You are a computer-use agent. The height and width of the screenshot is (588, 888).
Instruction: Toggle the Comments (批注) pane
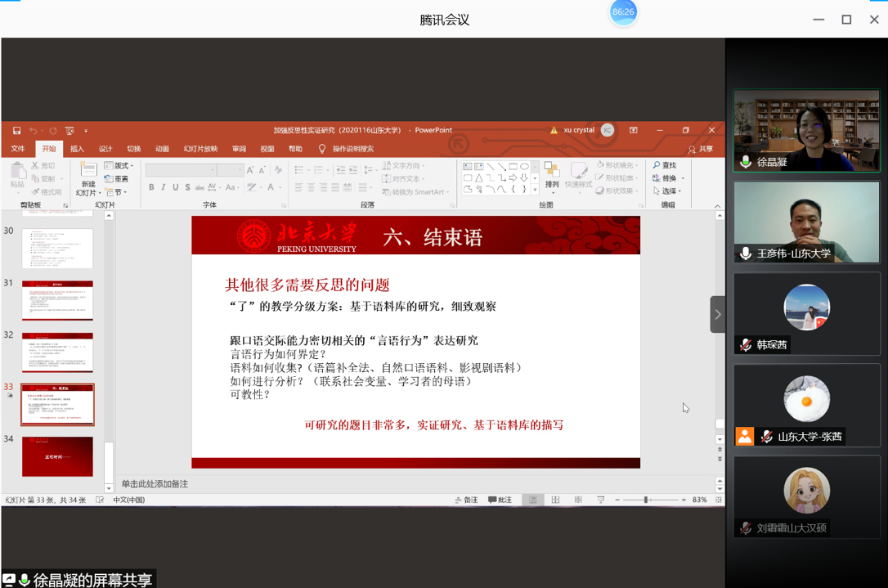coord(500,500)
